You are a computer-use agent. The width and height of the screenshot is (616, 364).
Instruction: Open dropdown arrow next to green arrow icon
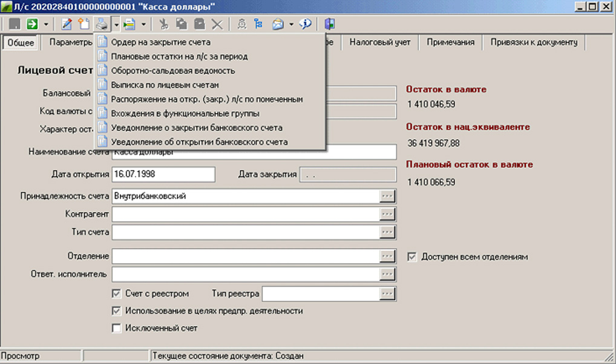(45, 24)
